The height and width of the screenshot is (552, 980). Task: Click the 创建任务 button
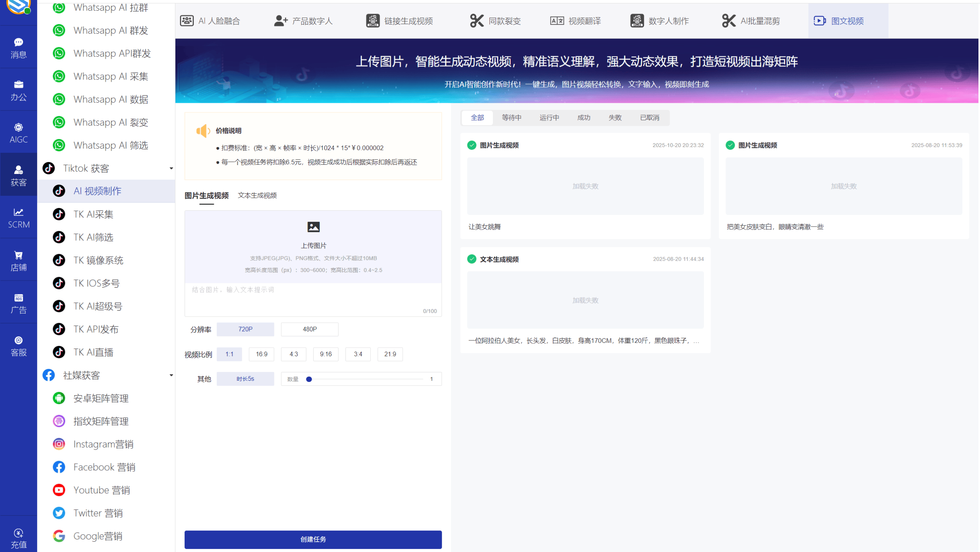(x=313, y=539)
